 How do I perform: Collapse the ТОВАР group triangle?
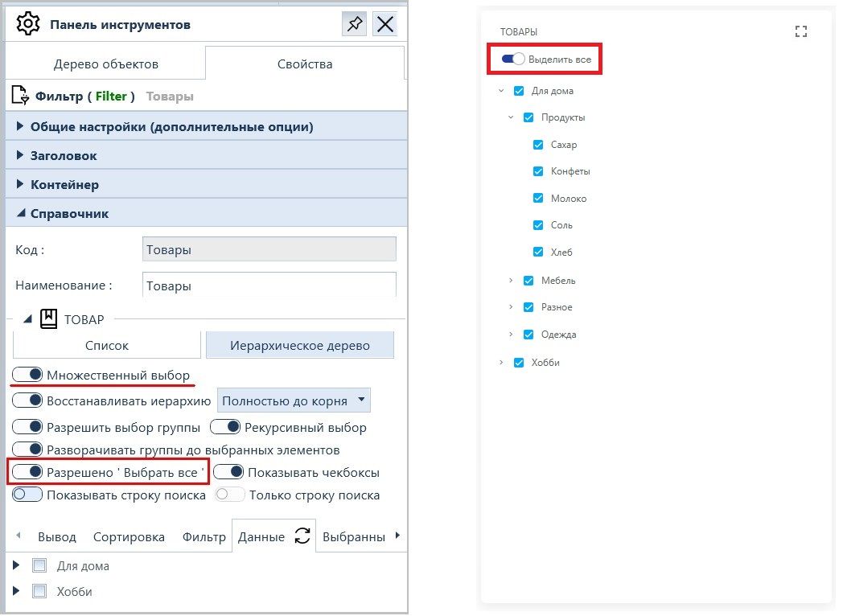tap(27, 319)
